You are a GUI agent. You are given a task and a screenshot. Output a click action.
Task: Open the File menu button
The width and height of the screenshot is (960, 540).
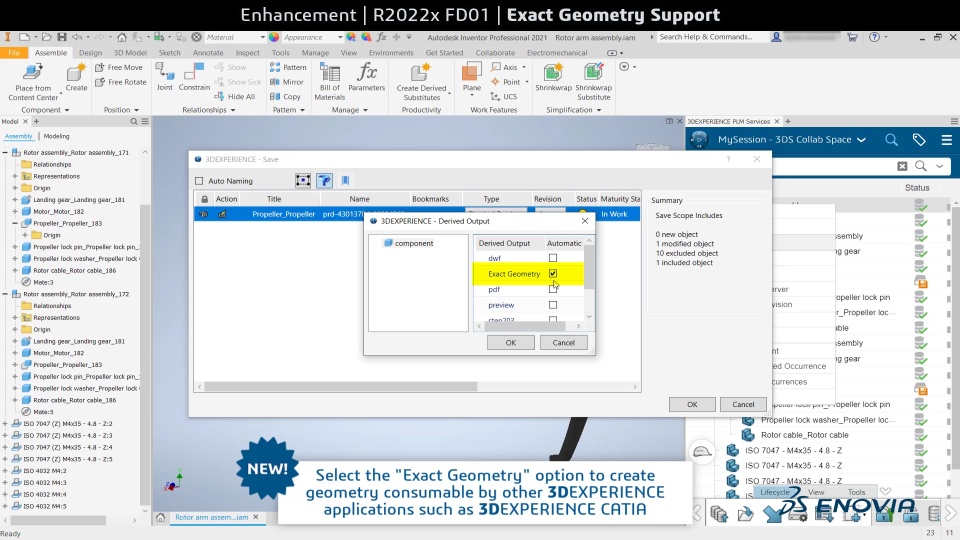click(14, 53)
